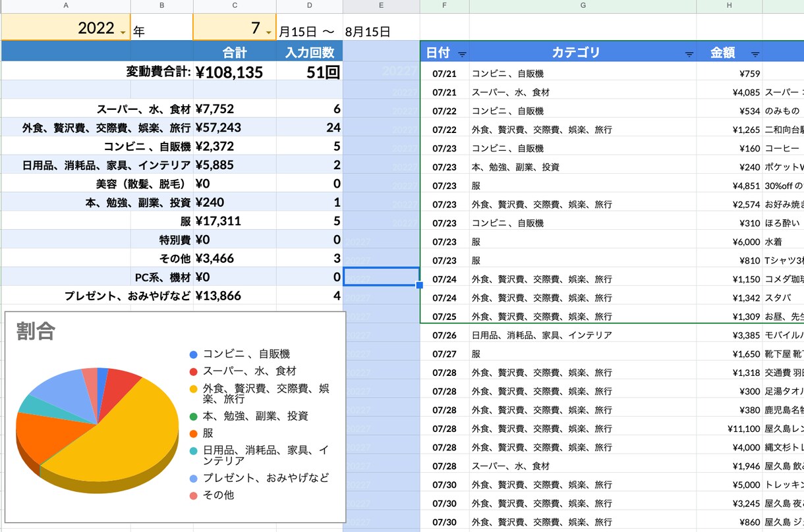Image resolution: width=804 pixels, height=532 pixels.
Task: Click blue legend dot for コンビニ、自販機
Action: [x=194, y=354]
